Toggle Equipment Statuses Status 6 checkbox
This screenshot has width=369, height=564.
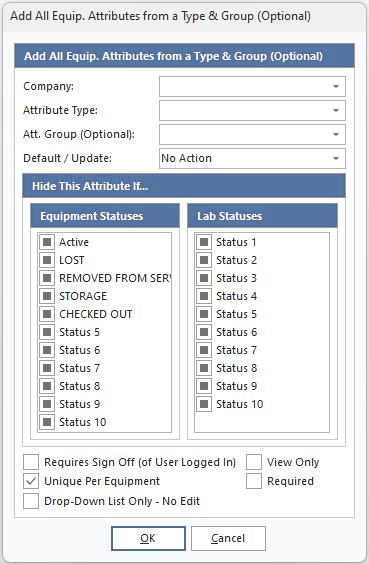[x=47, y=350]
